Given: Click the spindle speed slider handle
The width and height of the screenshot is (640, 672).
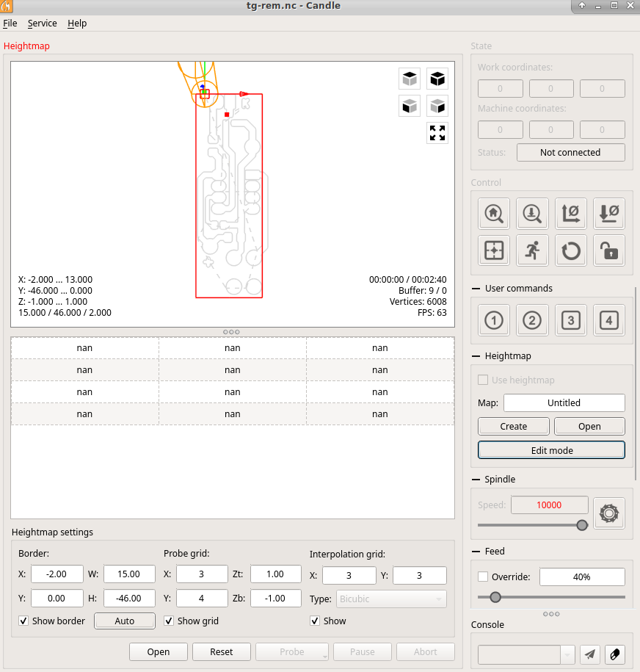Looking at the screenshot, I should coord(582,525).
